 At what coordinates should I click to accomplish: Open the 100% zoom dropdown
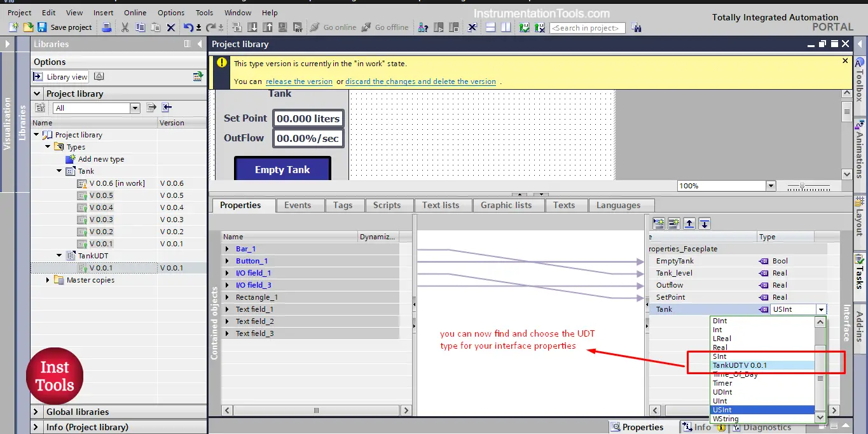click(771, 186)
